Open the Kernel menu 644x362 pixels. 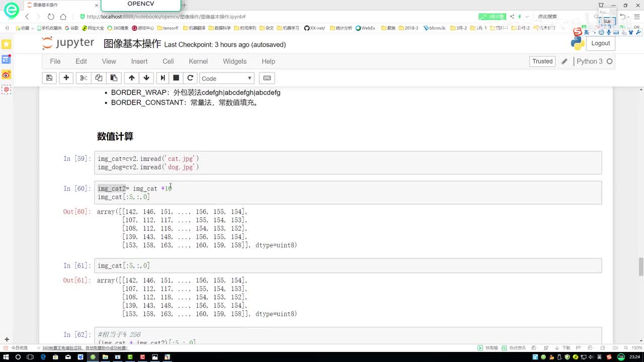click(x=198, y=61)
